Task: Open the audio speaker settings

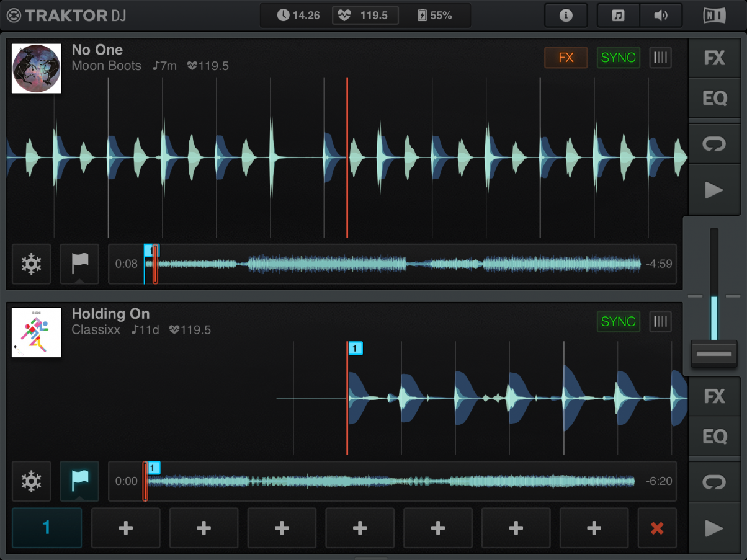Action: 661,16
